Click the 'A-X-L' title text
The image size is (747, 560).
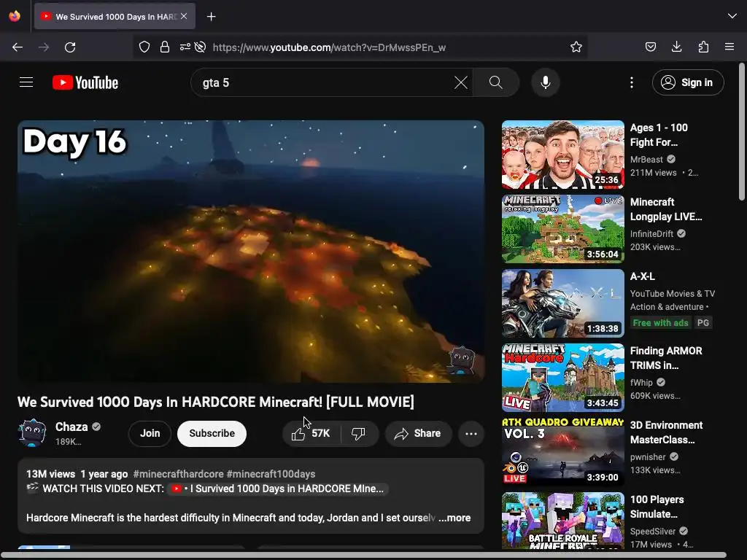point(642,276)
